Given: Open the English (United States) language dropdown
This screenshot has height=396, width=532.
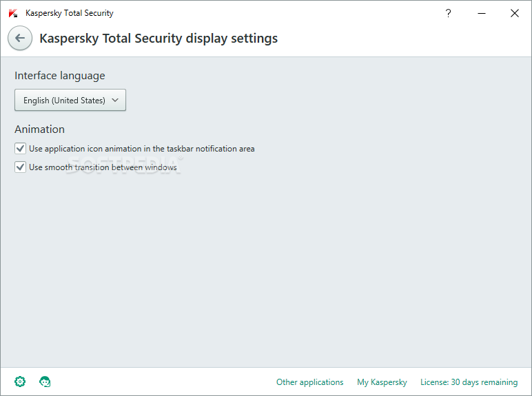Looking at the screenshot, I should tap(70, 100).
